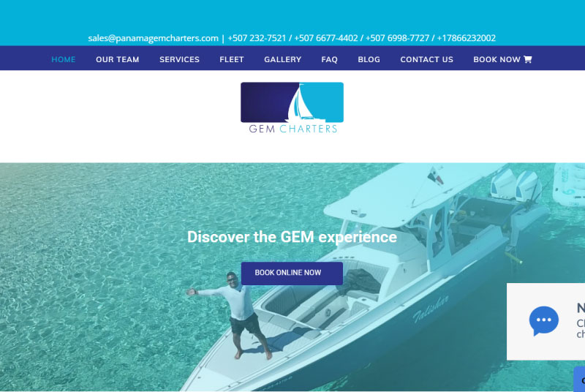Open the Services menu item
This screenshot has width=585, height=392.
pyautogui.click(x=179, y=59)
